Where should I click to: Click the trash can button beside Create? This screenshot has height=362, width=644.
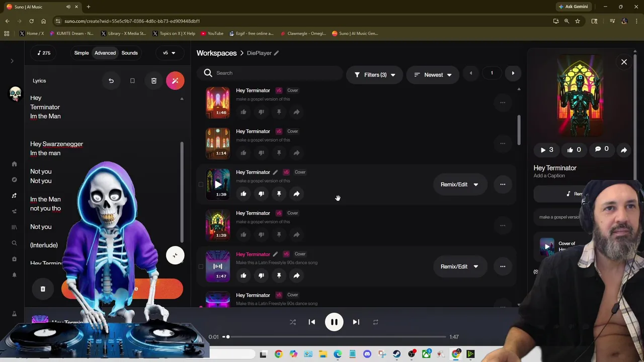pos(43,289)
